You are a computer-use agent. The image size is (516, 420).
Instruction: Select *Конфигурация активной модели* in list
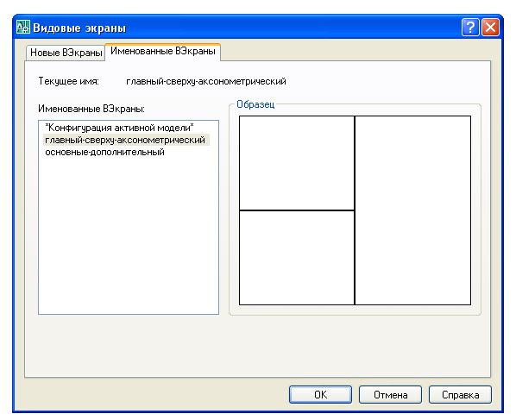coord(119,128)
